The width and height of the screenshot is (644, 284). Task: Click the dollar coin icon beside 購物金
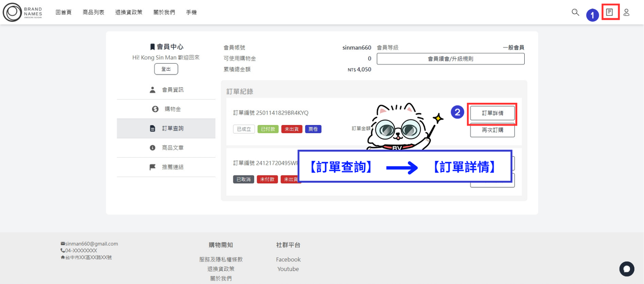click(155, 109)
